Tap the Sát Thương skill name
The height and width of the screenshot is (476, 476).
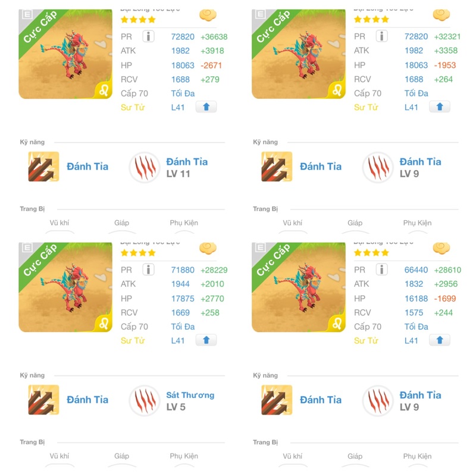point(190,395)
